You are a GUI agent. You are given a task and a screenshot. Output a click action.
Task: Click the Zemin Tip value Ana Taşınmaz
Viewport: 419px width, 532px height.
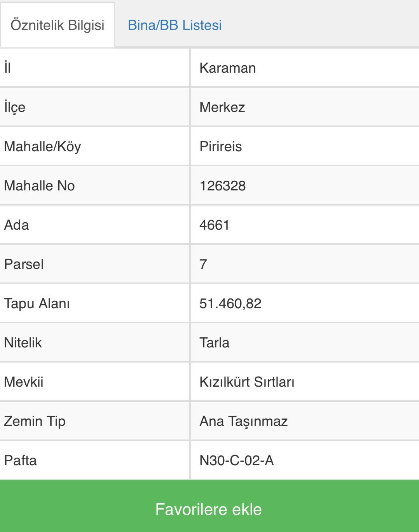point(243,421)
